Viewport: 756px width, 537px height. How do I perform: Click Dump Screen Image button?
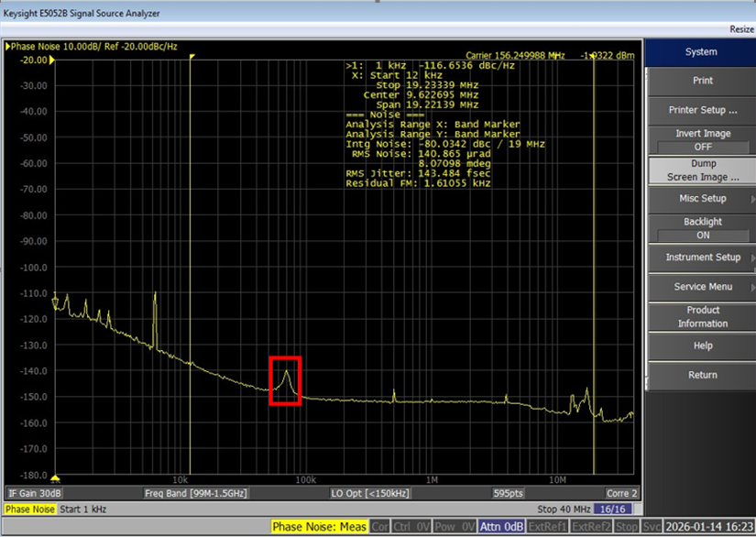702,170
